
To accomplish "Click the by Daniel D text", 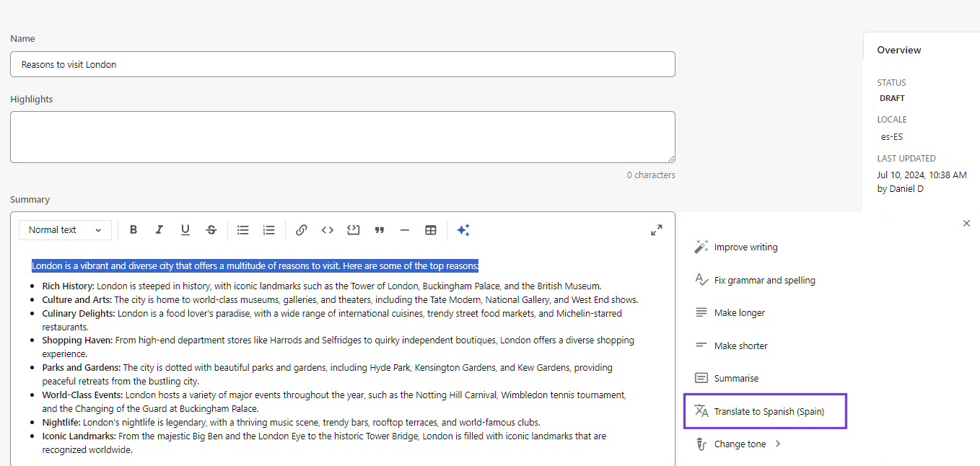I will [900, 189].
